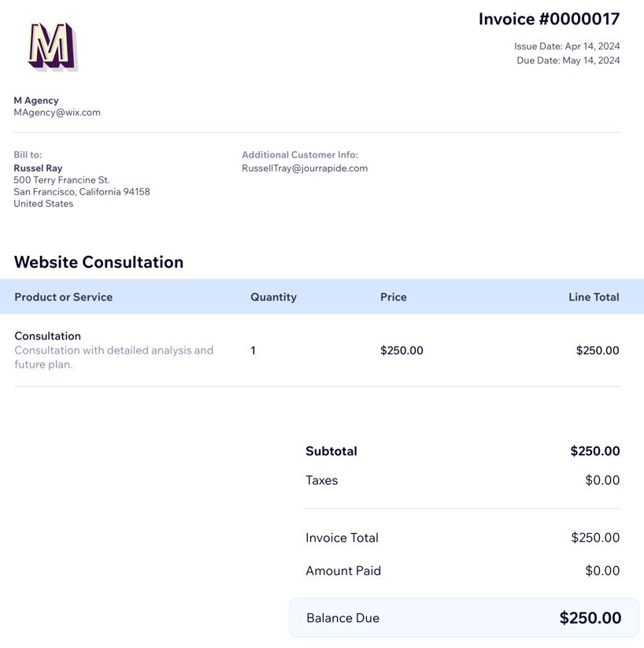Viewport: 644px width, 648px height.
Task: Open the RussellTray@jourrapide.com email
Action: (305, 168)
